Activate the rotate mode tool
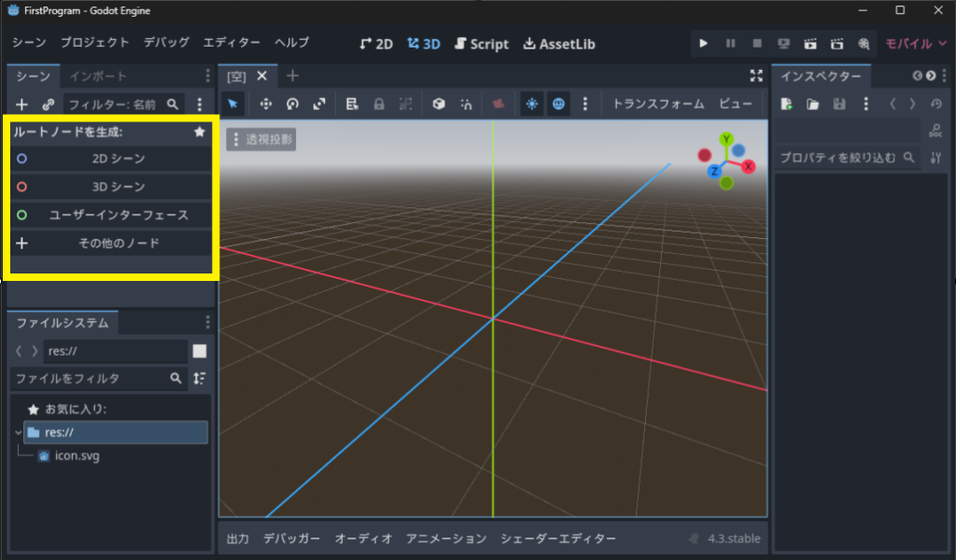Image resolution: width=956 pixels, height=560 pixels. click(292, 104)
